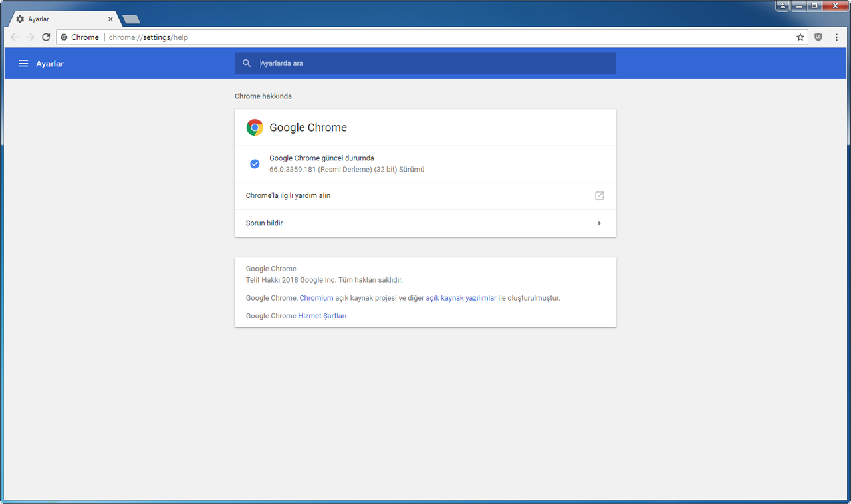Open a new tab
851x504 pixels.
tap(132, 19)
